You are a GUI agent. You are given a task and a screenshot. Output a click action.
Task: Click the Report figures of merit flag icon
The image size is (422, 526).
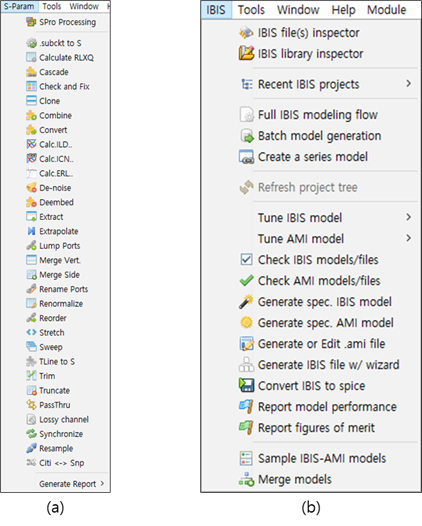(246, 427)
